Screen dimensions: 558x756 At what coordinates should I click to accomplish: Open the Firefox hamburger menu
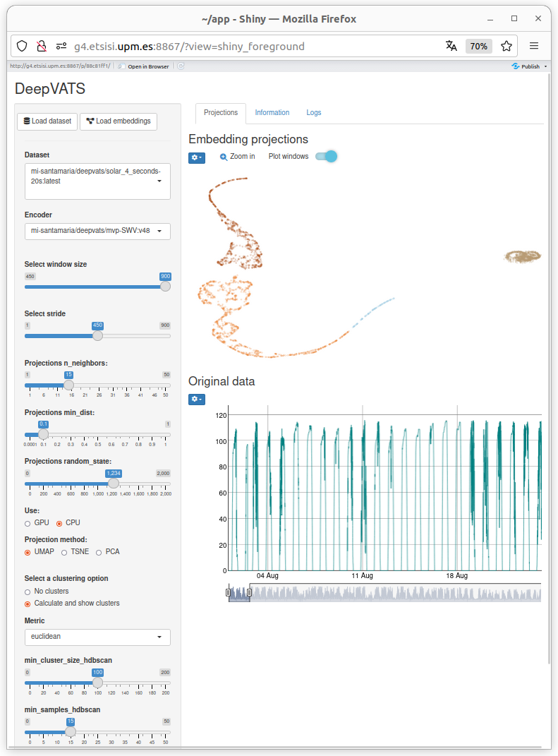tap(534, 47)
